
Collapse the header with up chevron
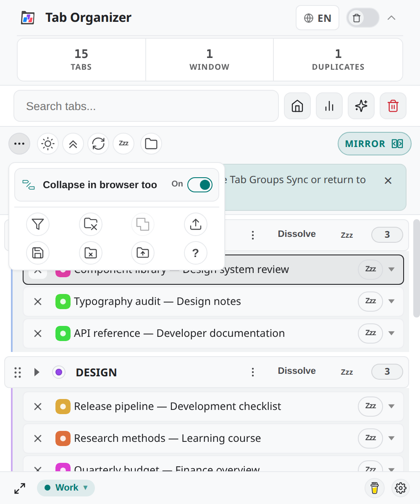pos(391,18)
